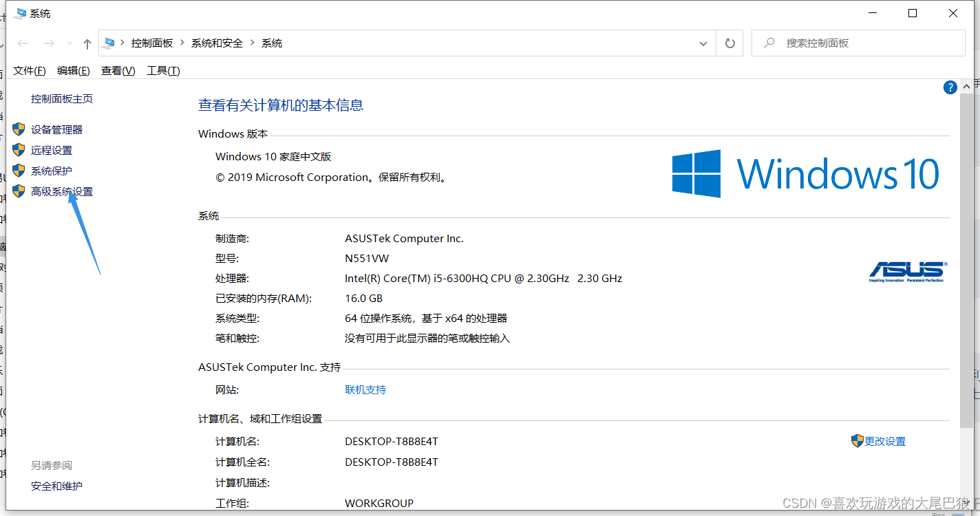Open the 文件(F) menu

(x=30, y=70)
